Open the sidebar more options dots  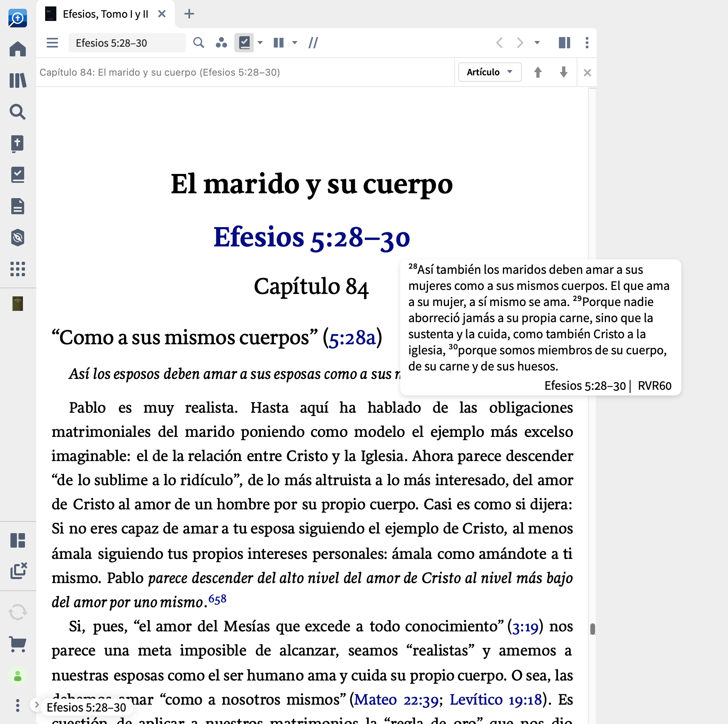[18, 705]
